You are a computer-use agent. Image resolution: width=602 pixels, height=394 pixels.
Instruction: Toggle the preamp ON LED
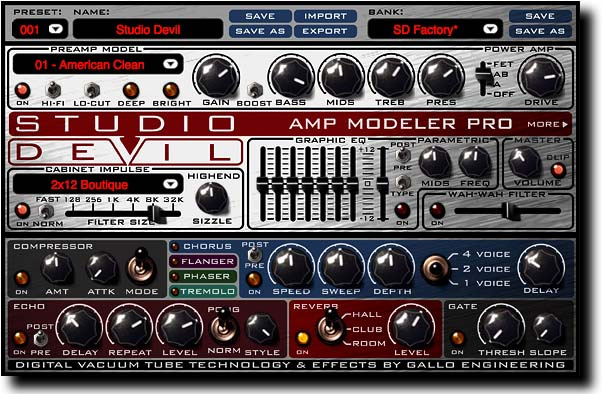point(22,91)
